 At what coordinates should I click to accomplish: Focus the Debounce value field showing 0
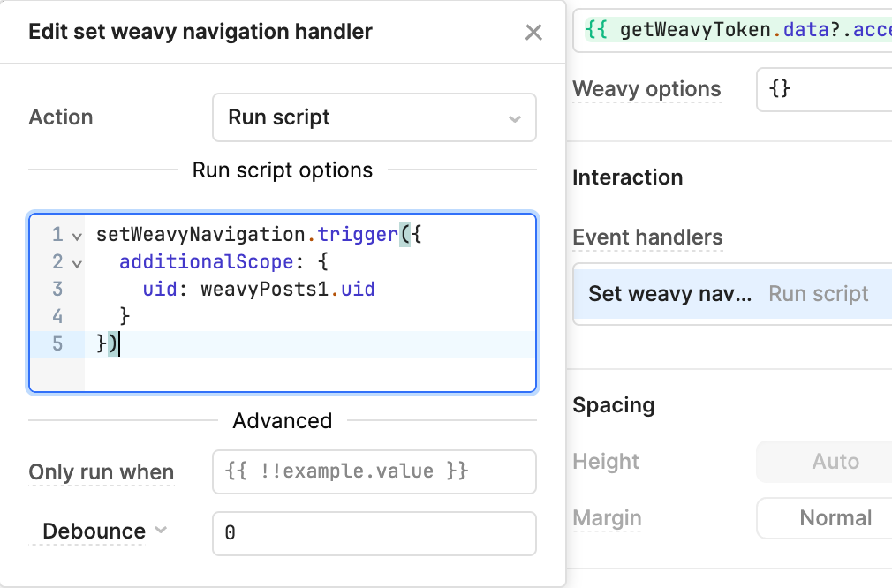click(374, 533)
